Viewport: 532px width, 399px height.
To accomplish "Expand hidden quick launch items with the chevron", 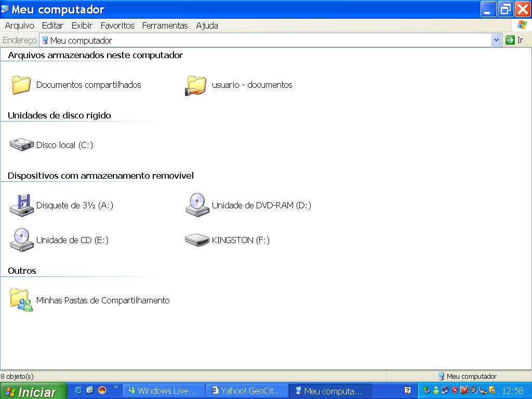I will pos(115,387).
